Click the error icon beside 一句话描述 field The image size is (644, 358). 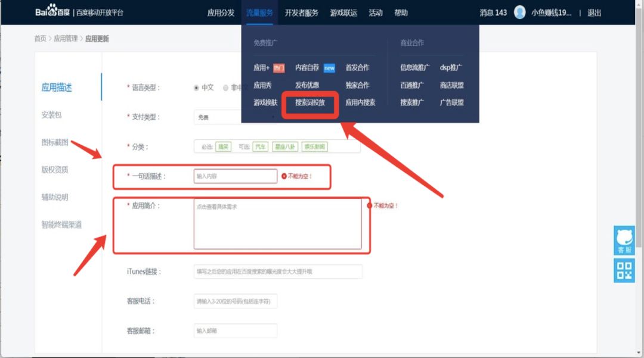click(x=284, y=176)
